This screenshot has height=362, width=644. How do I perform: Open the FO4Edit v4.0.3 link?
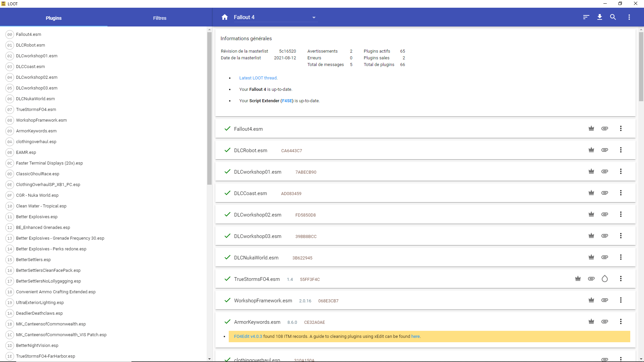248,337
